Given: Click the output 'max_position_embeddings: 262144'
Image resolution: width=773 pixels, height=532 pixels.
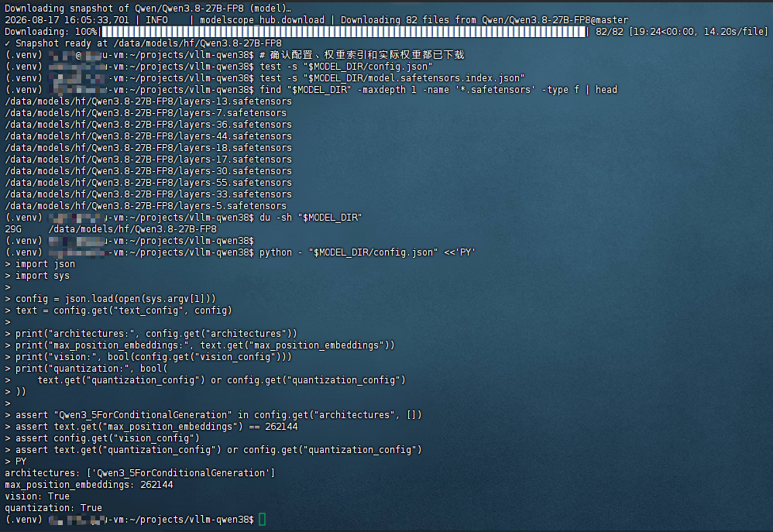Looking at the screenshot, I should [89, 485].
